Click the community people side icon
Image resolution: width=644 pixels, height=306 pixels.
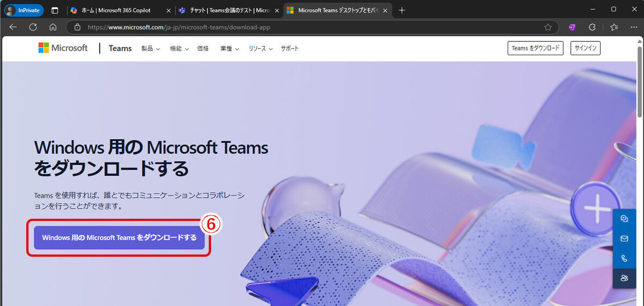click(x=624, y=278)
